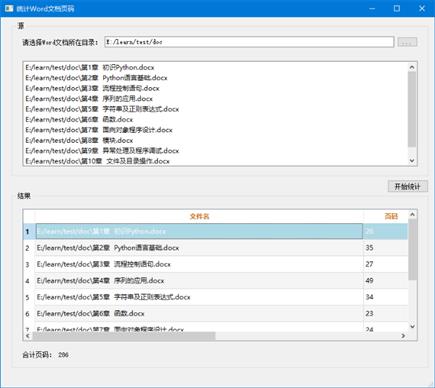Click the upper file list vertical scrollbar thumb
Image resolution: width=435 pixels, height=388 pixels.
click(x=412, y=109)
